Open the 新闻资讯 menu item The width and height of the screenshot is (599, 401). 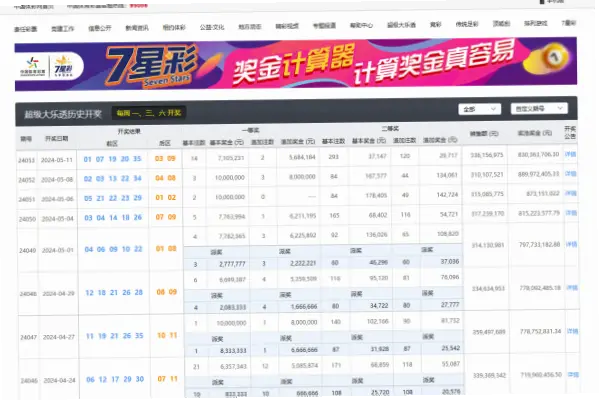tap(137, 28)
